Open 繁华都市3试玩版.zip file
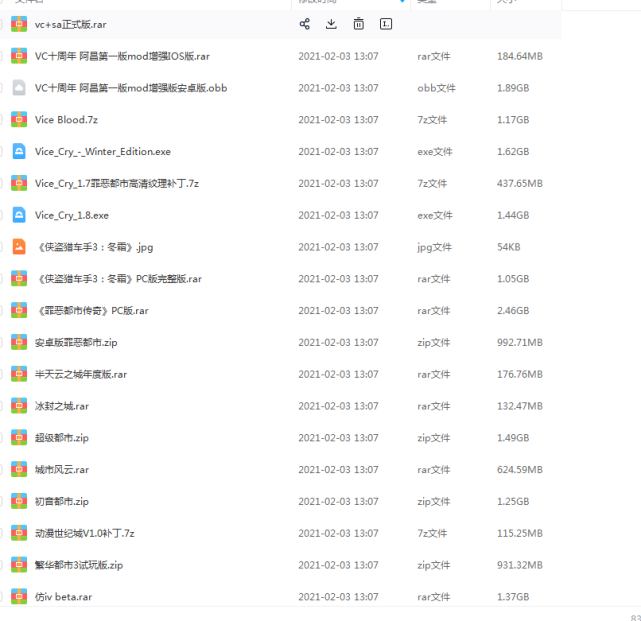Viewport: 641px width, 621px height. (79, 565)
